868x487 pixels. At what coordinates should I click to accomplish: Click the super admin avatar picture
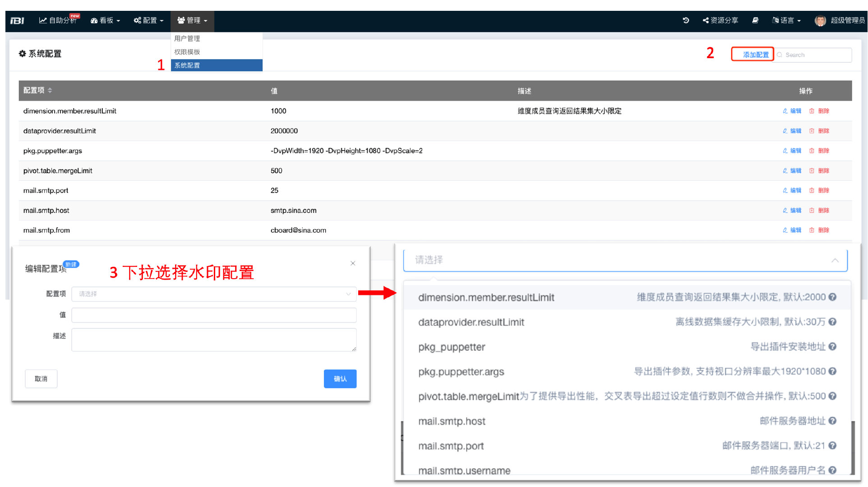click(x=820, y=21)
